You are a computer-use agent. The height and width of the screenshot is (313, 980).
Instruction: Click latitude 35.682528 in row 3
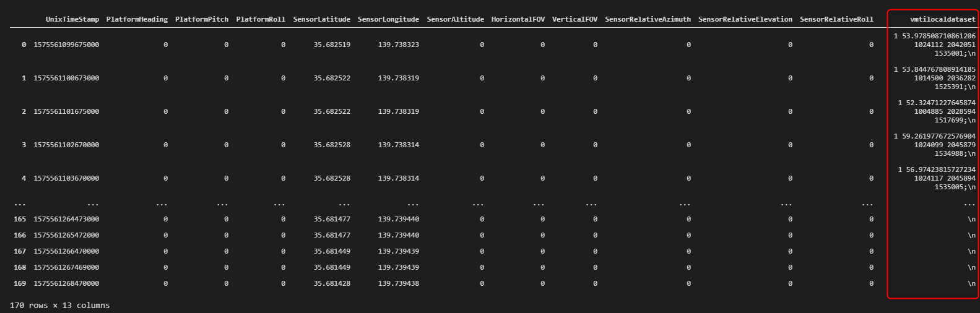pyautogui.click(x=332, y=145)
